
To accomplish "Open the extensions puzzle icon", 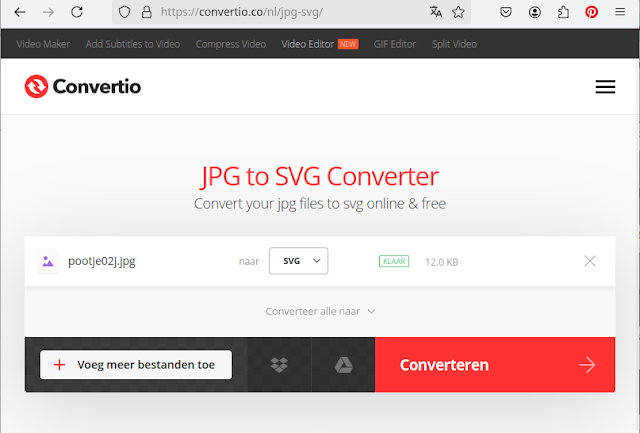I will point(563,12).
